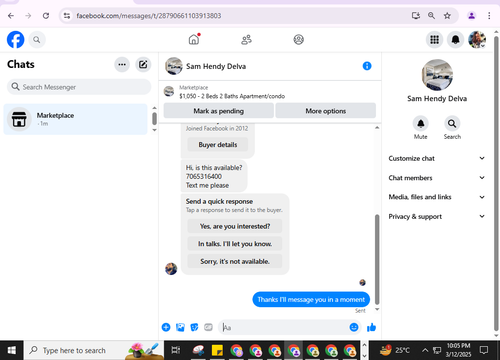Open Facebook home via logo
The height and width of the screenshot is (360, 500).
pos(16,40)
